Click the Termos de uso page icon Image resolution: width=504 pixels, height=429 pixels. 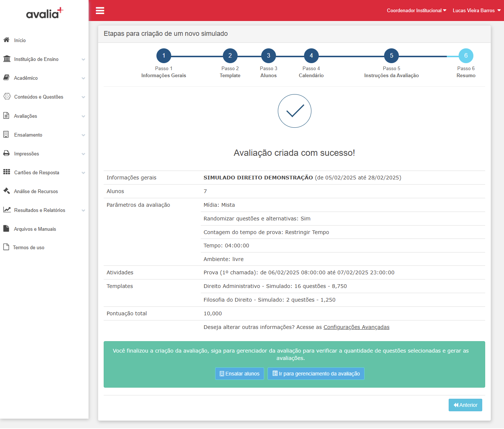6,247
